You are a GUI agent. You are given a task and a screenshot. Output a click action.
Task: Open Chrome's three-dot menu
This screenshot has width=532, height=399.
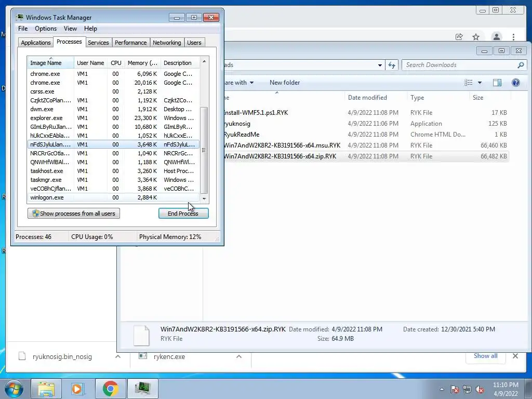click(513, 37)
